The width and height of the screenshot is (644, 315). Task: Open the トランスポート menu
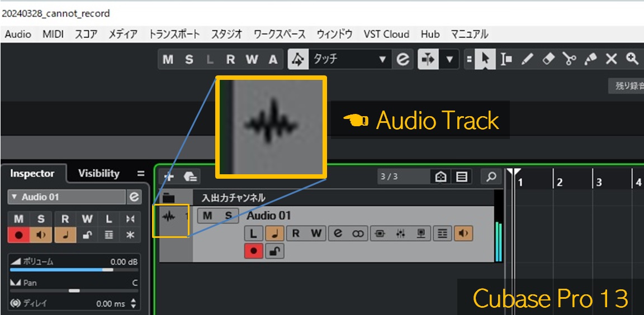tap(174, 34)
